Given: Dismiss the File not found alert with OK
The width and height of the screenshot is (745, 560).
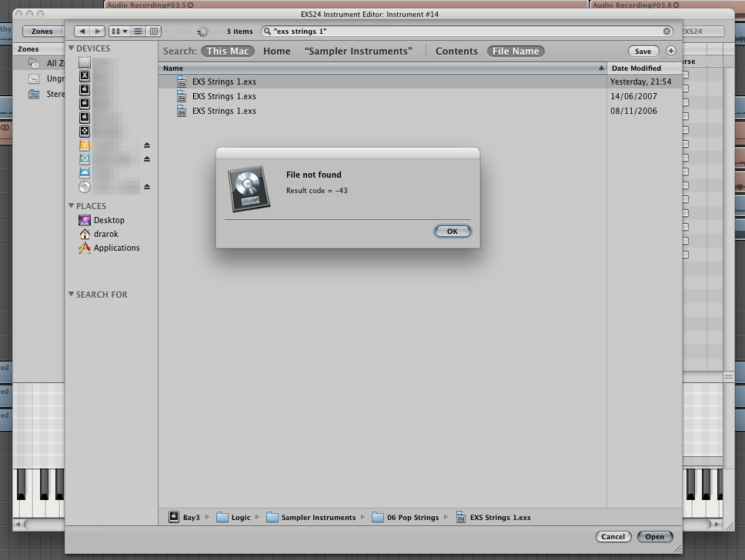Looking at the screenshot, I should pos(453,232).
